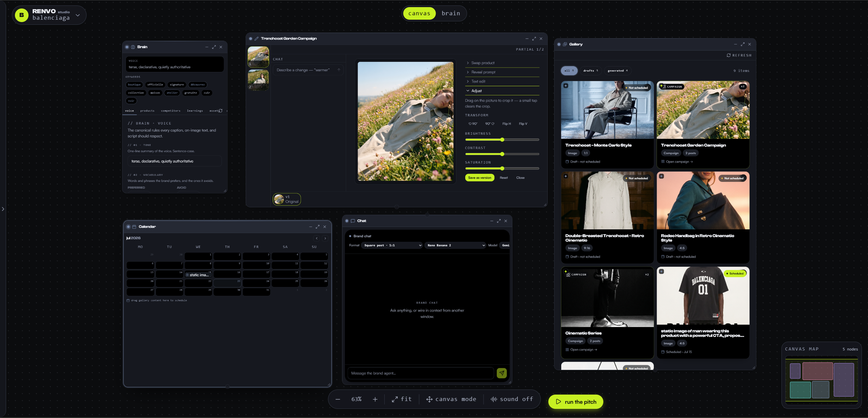Click run the pitch button
The image size is (868, 418).
pos(576,402)
